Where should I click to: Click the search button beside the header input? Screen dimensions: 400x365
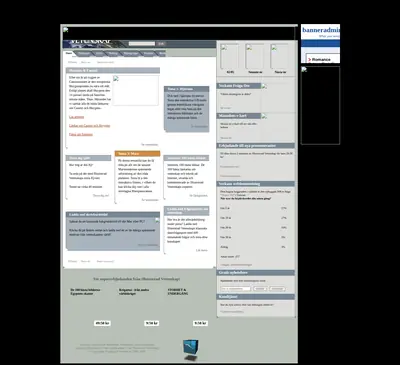(x=161, y=44)
